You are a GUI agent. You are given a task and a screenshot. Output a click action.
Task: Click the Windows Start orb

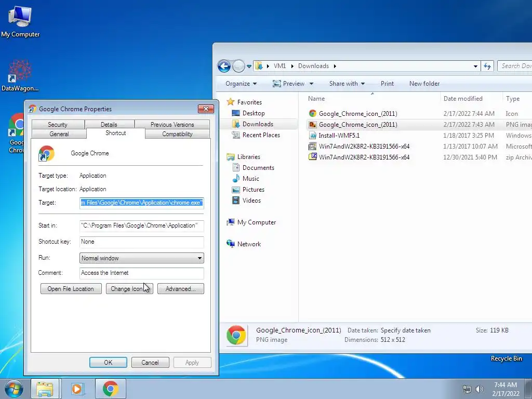point(14,389)
